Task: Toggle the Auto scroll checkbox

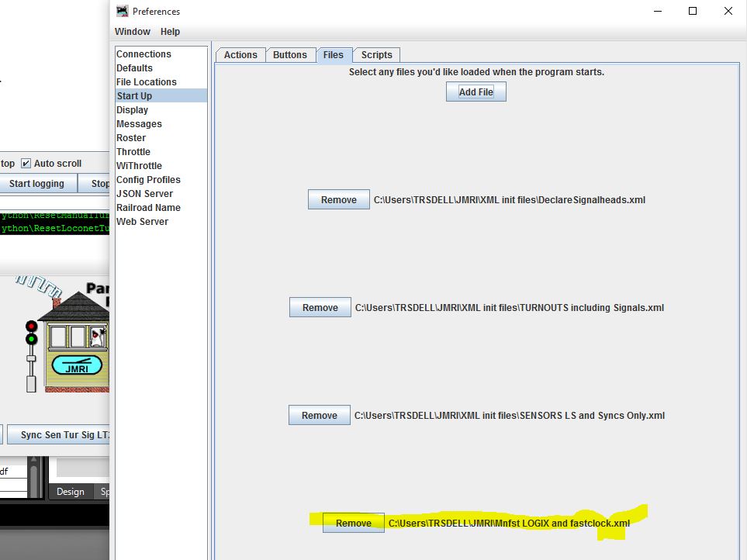Action: click(26, 164)
